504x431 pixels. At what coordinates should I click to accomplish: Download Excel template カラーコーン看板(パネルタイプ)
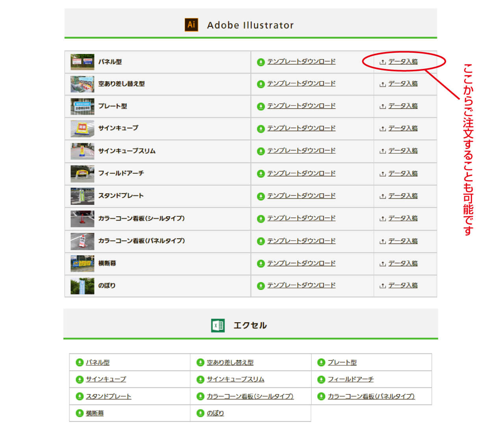click(x=371, y=396)
